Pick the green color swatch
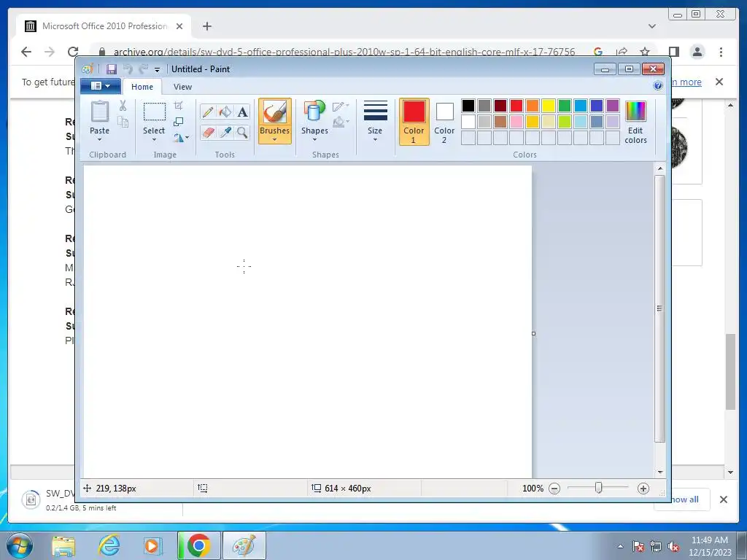The height and width of the screenshot is (560, 747). click(565, 105)
